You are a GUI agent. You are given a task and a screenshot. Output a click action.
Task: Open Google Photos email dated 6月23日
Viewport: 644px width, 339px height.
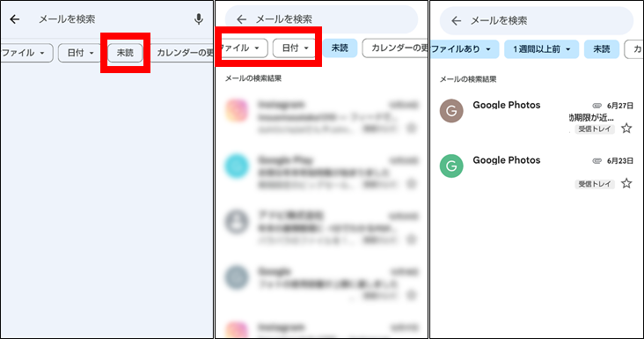tap(536, 173)
